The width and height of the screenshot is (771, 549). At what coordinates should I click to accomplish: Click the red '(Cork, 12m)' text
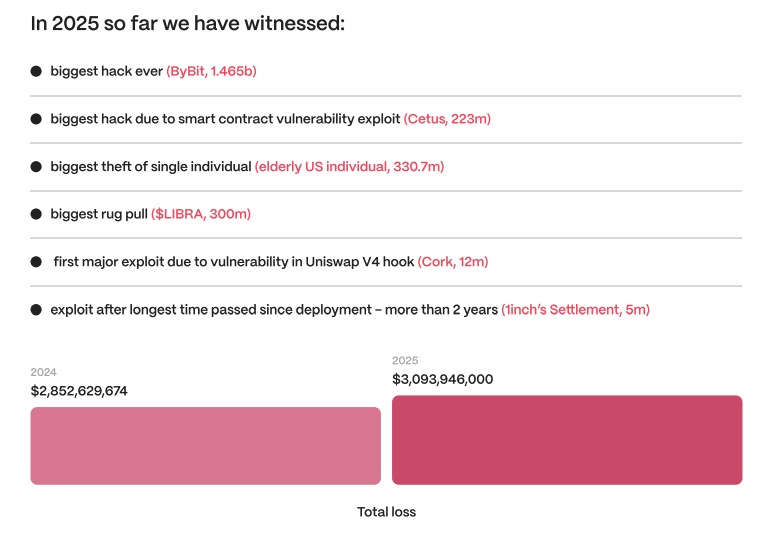point(452,262)
